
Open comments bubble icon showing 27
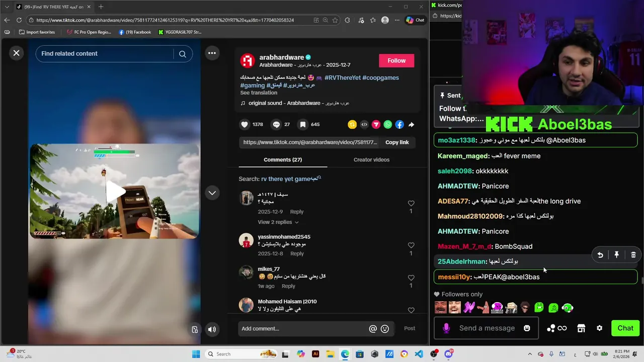tap(276, 124)
